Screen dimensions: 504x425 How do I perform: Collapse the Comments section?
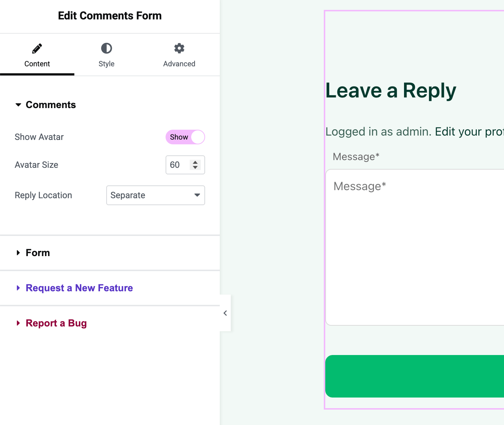coord(18,105)
